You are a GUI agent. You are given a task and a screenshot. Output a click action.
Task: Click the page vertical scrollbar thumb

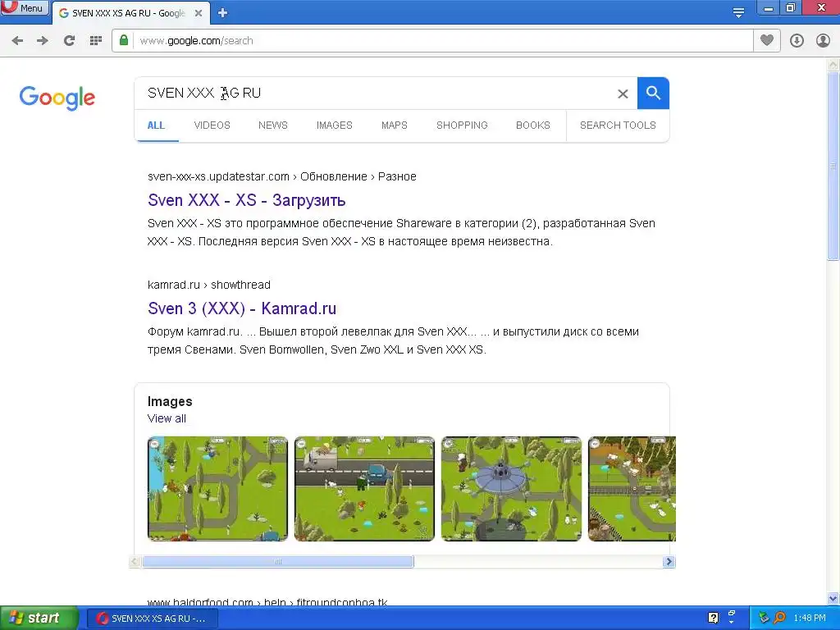(x=833, y=166)
